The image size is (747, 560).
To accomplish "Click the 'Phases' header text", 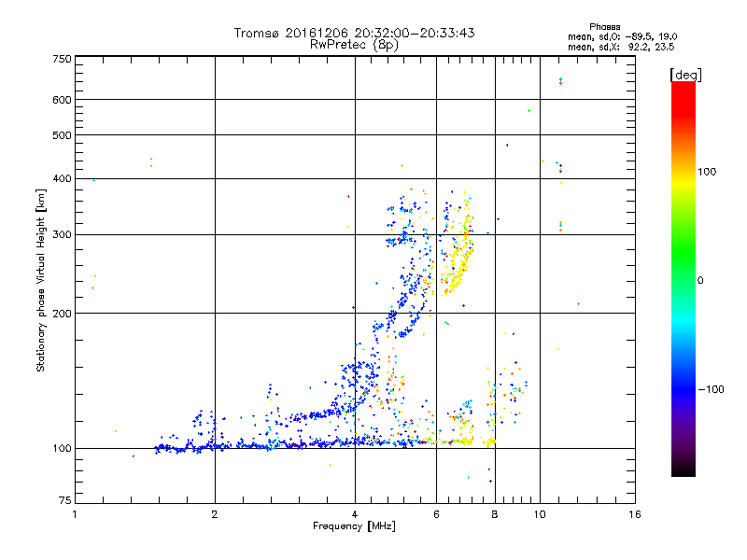I will coord(604,27).
